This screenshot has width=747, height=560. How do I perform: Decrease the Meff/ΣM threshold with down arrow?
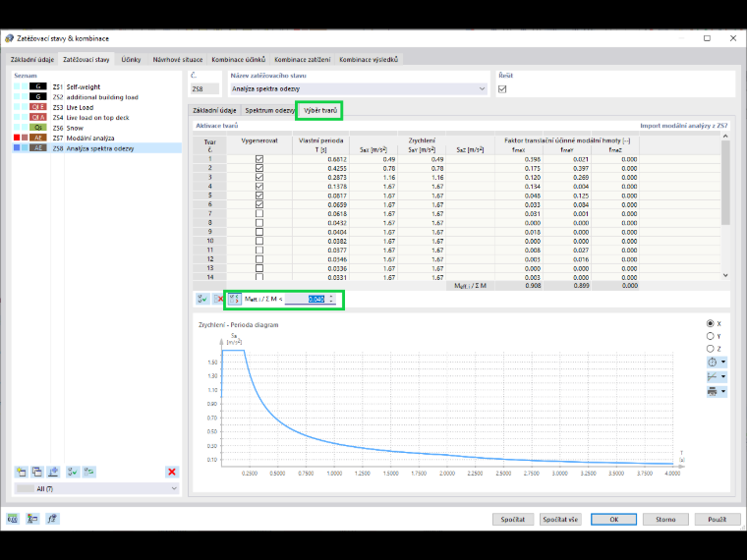331,302
